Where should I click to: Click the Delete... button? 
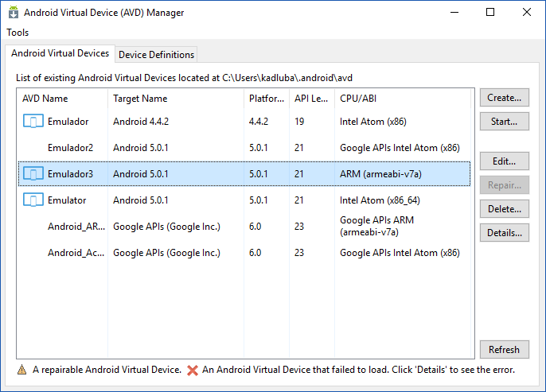(505, 208)
